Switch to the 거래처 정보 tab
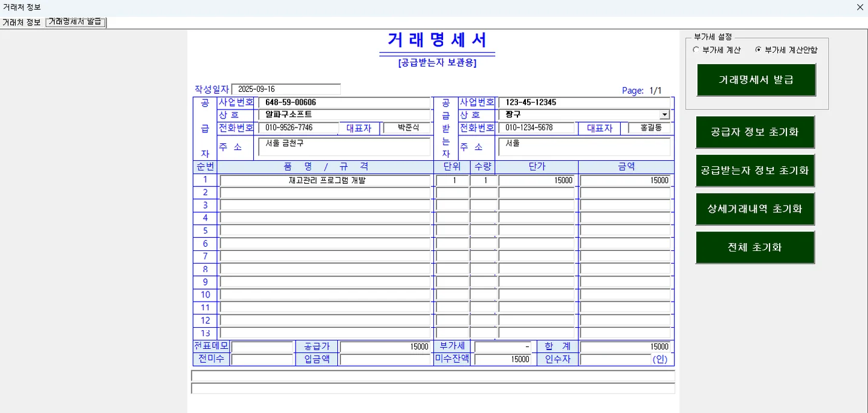 pos(21,22)
